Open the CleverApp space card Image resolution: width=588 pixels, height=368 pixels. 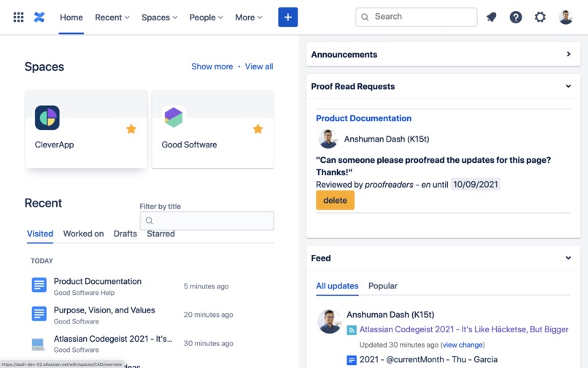[86, 129]
